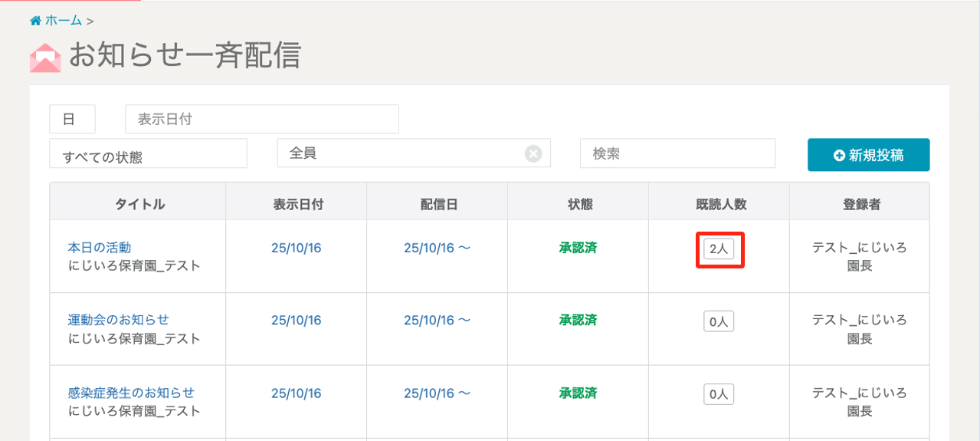Open the 感染症発生のお知らせ notice link
The height and width of the screenshot is (441, 980).
(131, 393)
